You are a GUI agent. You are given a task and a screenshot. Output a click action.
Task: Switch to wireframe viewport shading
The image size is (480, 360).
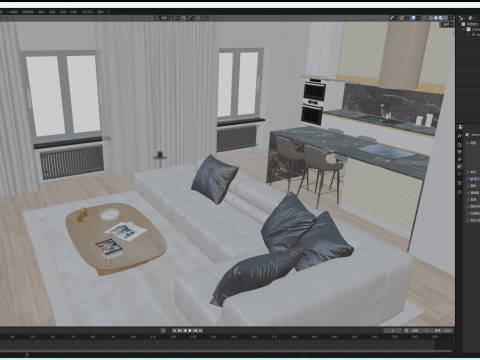[x=431, y=18]
